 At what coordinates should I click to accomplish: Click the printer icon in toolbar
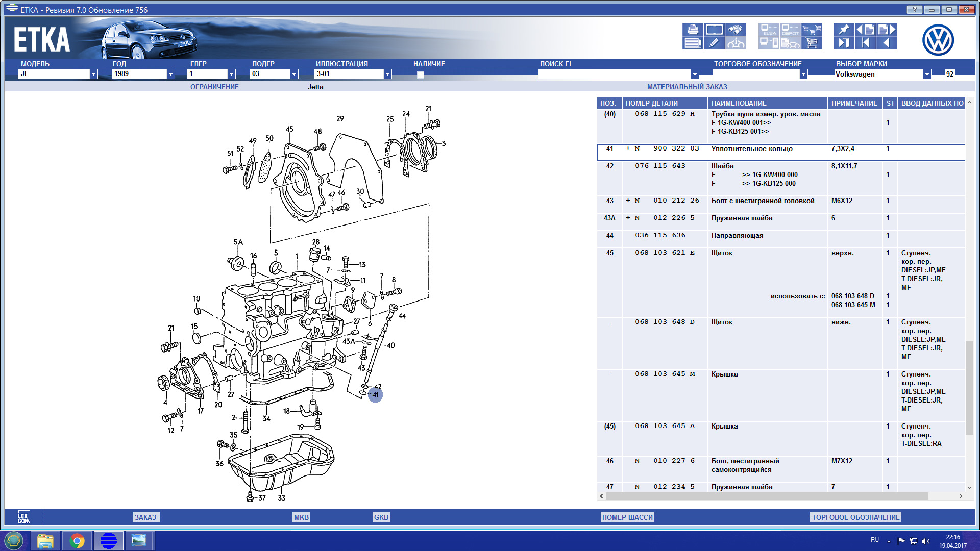[693, 30]
